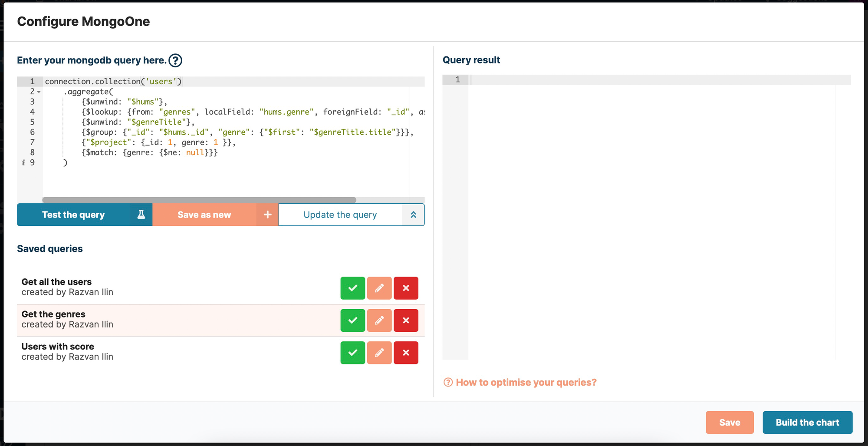Click the plus icon beside Save as new
This screenshot has width=868, height=446.
pyautogui.click(x=267, y=214)
